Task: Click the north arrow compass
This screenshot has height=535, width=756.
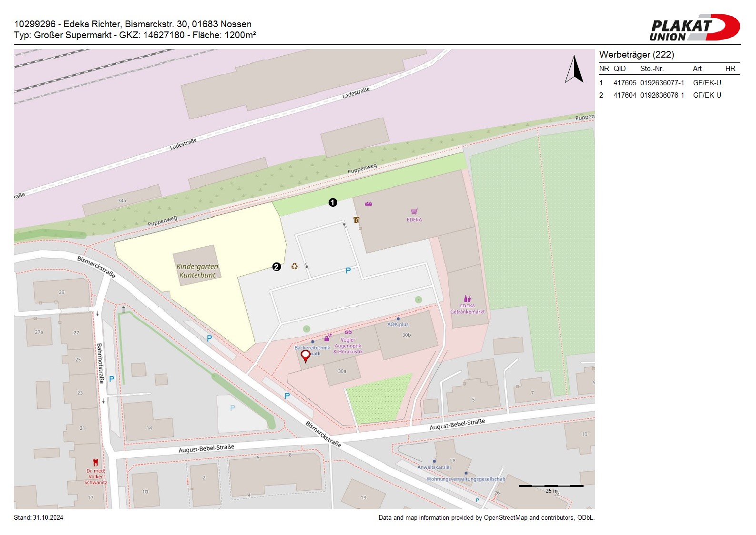Action: point(575,70)
